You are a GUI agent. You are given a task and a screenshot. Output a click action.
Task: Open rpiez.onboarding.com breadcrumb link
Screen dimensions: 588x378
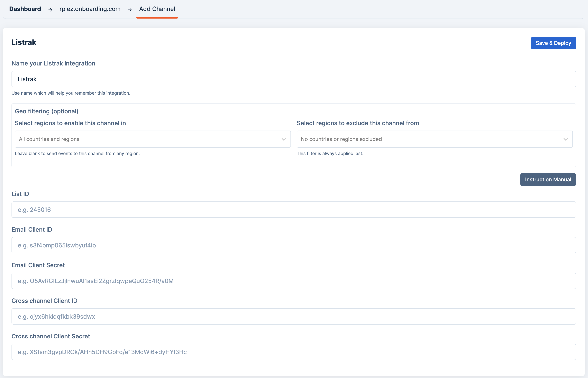[90, 9]
